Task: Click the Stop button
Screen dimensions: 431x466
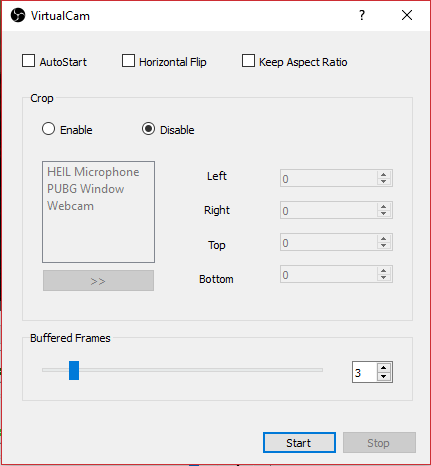Action: click(x=379, y=443)
